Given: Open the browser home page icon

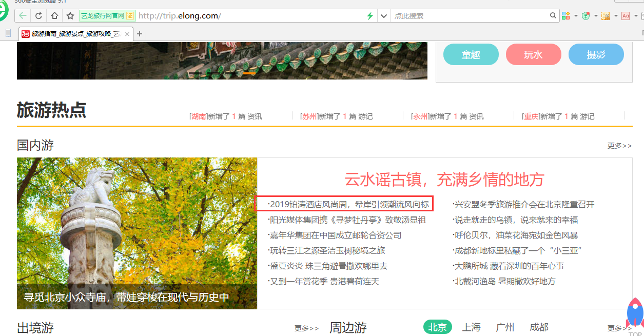Looking at the screenshot, I should pyautogui.click(x=54, y=16).
